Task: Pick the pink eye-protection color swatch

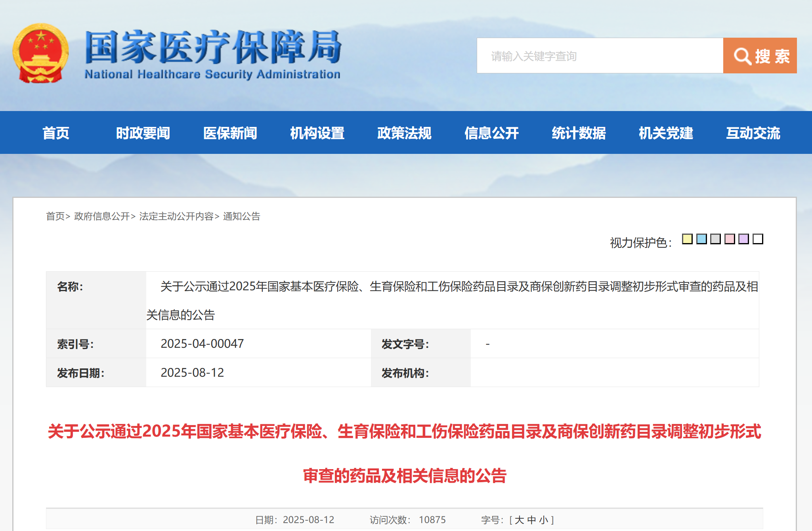Action: pos(730,239)
